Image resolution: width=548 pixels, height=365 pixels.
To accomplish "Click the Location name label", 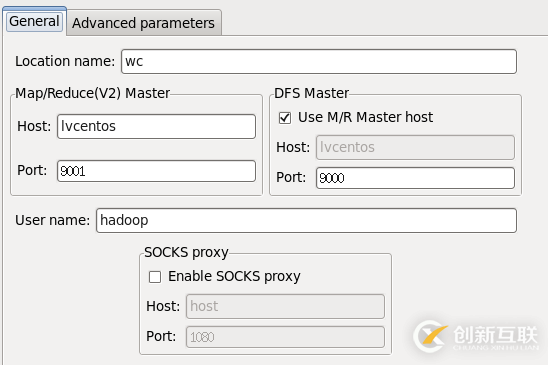I will point(65,62).
